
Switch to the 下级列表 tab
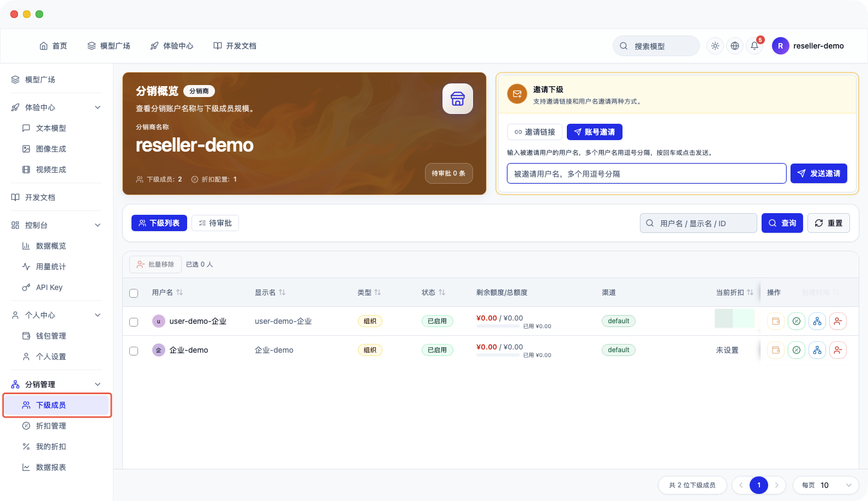(x=159, y=223)
